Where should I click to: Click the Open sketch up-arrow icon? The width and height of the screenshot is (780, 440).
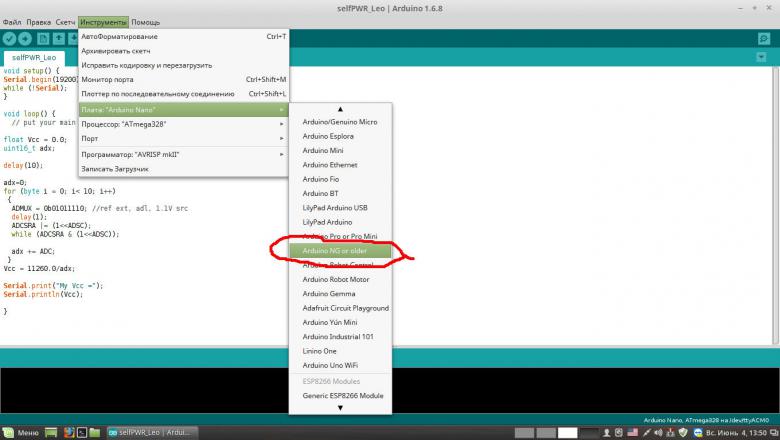59,39
